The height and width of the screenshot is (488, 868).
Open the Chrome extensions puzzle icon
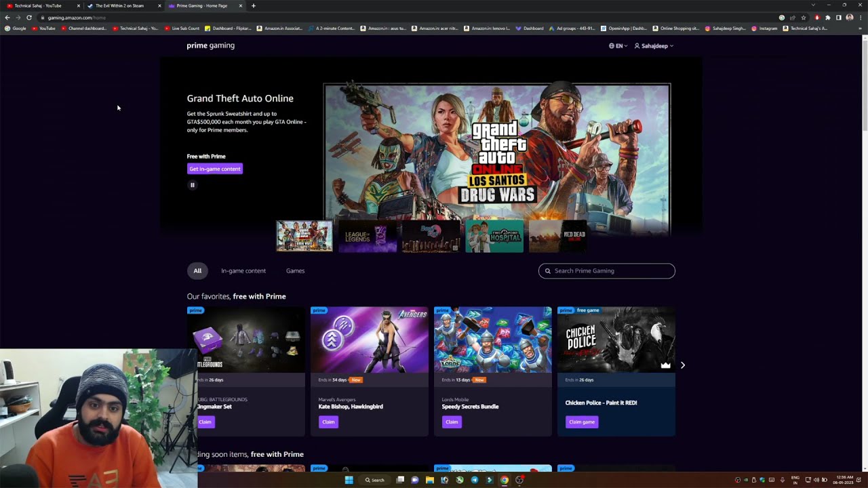pos(828,18)
